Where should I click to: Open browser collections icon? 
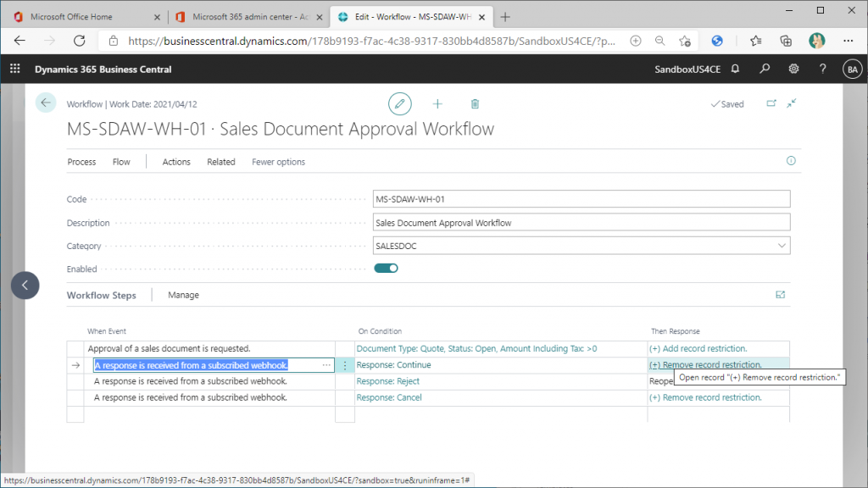click(786, 41)
